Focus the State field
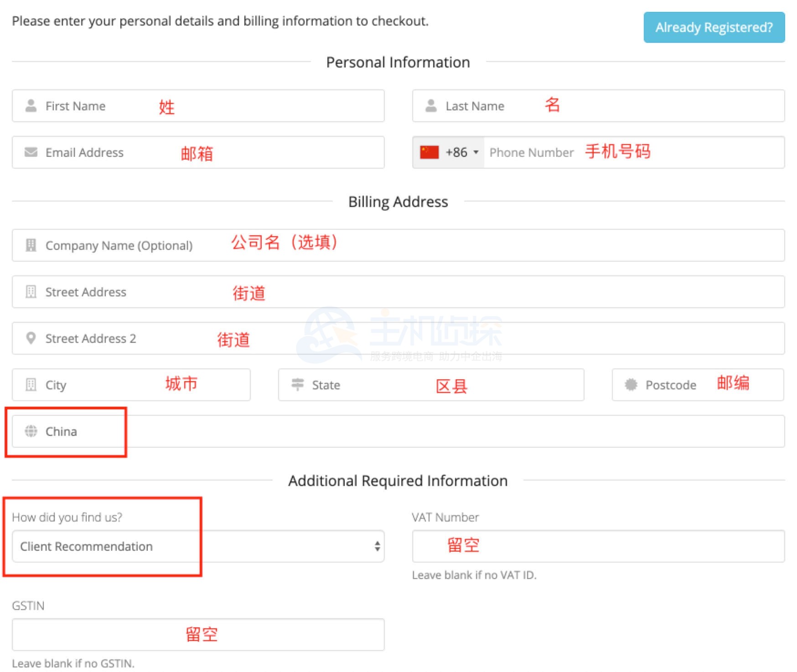 431,385
